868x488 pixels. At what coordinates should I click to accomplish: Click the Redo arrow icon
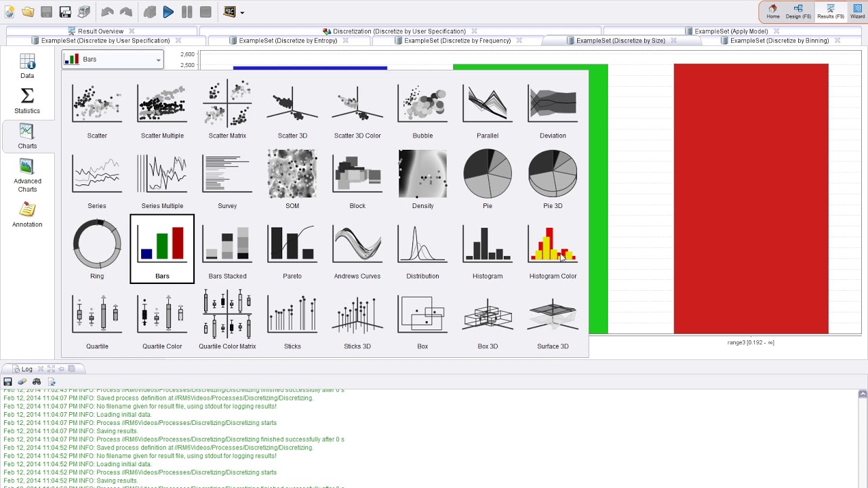pyautogui.click(x=126, y=12)
